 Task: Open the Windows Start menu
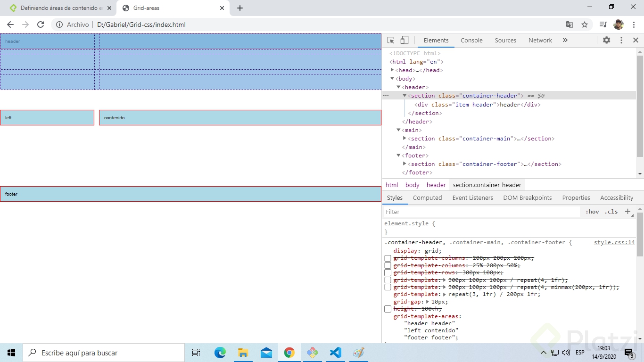11,353
